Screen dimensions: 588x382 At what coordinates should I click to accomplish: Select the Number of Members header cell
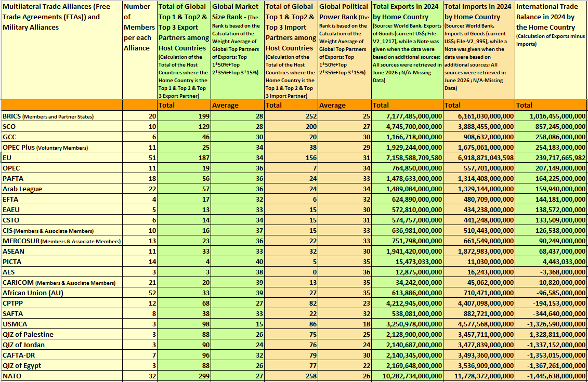pyautogui.click(x=140, y=50)
